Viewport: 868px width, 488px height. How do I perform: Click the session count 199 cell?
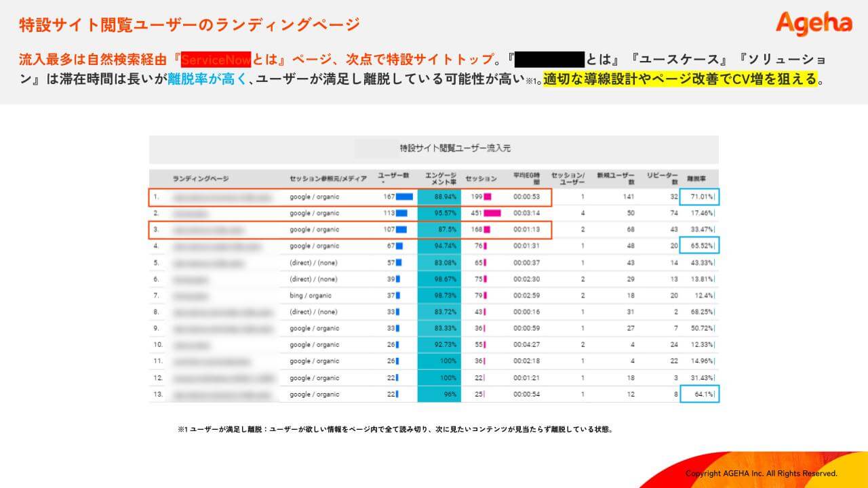pyautogui.click(x=476, y=197)
